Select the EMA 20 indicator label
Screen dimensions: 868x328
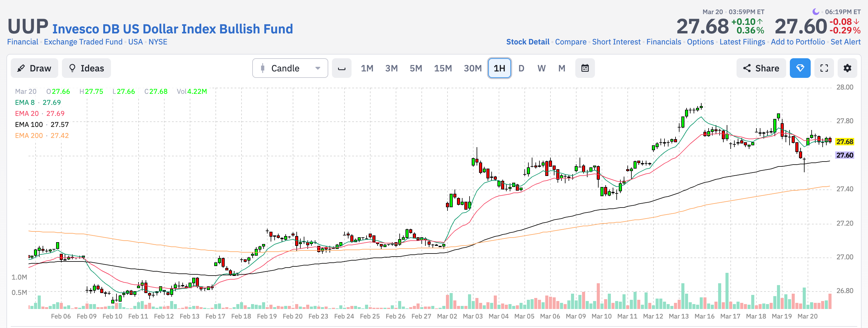tap(40, 114)
